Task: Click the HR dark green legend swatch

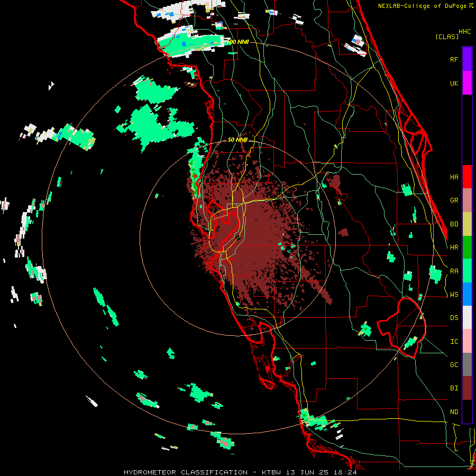Action: pos(467,247)
